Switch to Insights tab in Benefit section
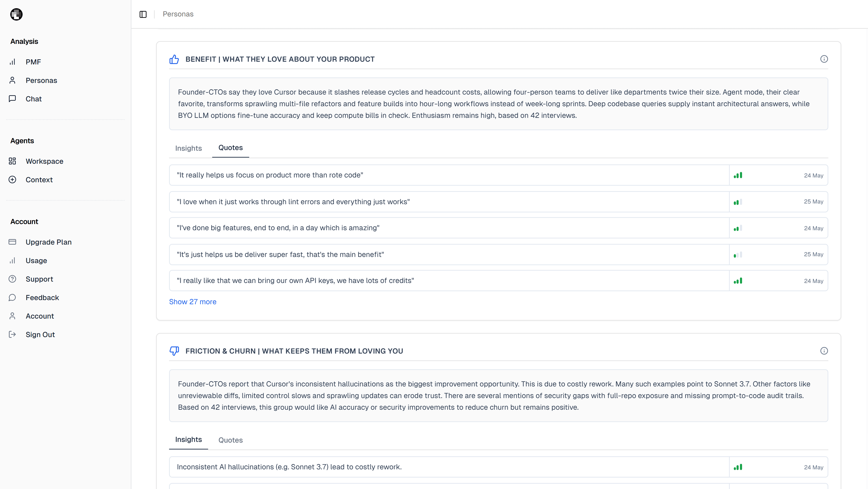The width and height of the screenshot is (868, 489). (x=188, y=148)
